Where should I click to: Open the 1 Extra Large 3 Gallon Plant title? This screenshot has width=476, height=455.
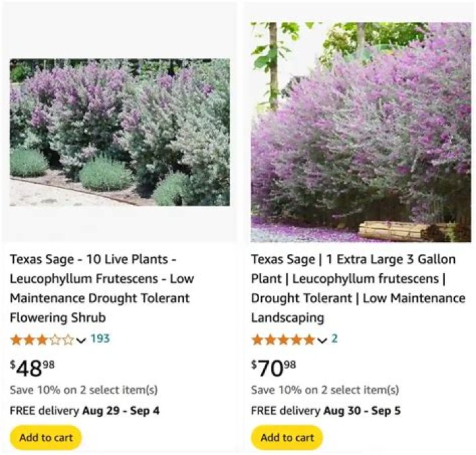point(358,288)
